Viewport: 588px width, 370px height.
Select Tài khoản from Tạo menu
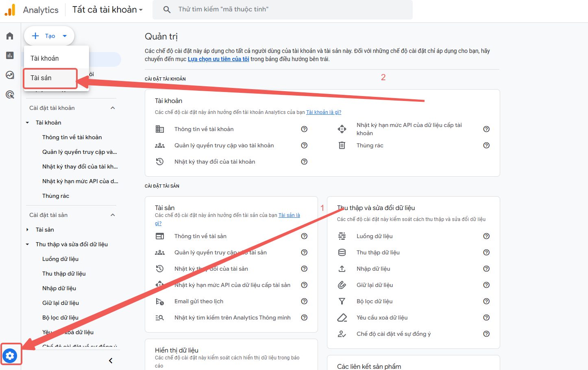click(x=45, y=58)
